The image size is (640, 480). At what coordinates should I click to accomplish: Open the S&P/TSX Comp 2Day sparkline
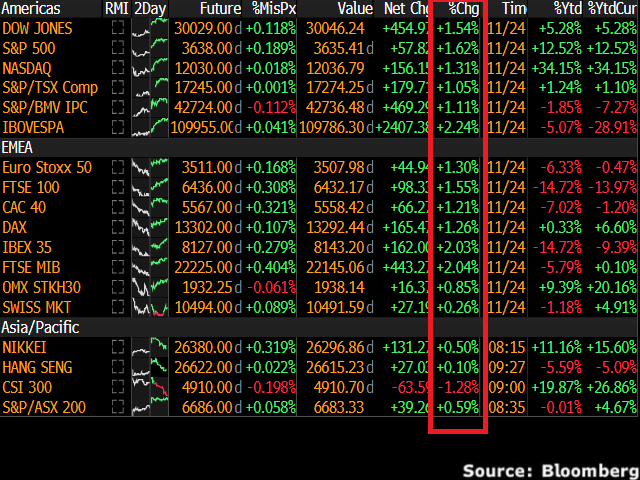pos(150,88)
